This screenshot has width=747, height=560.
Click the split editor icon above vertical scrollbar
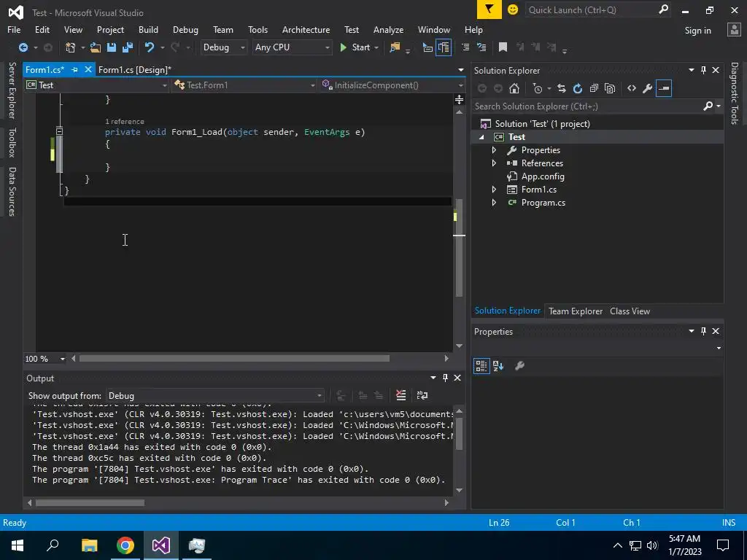[x=460, y=99]
